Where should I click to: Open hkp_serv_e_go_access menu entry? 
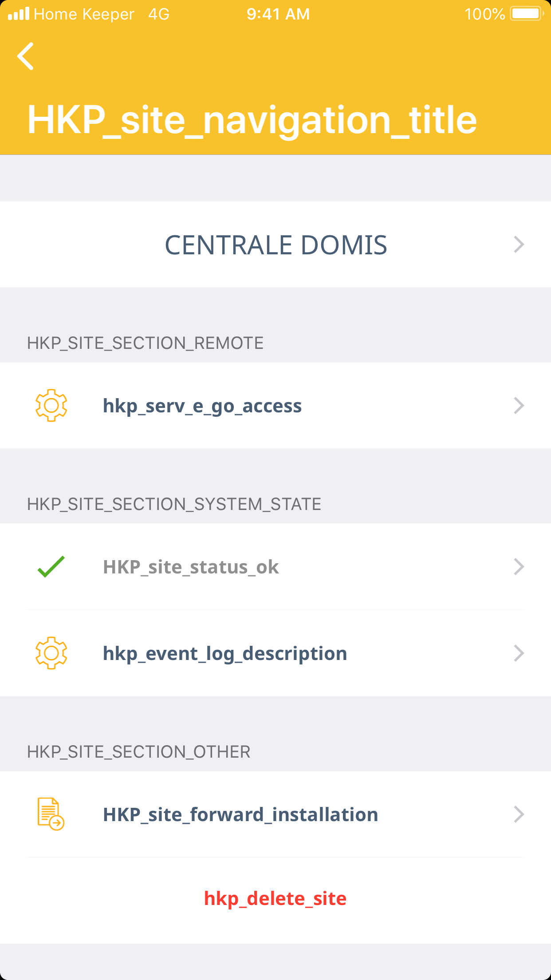coord(202,406)
